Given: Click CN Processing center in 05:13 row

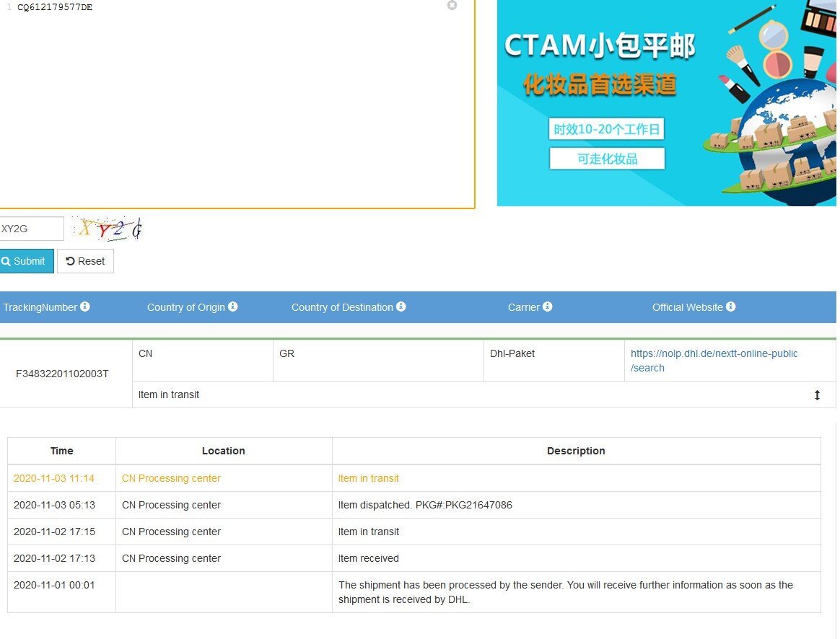Looking at the screenshot, I should [172, 505].
